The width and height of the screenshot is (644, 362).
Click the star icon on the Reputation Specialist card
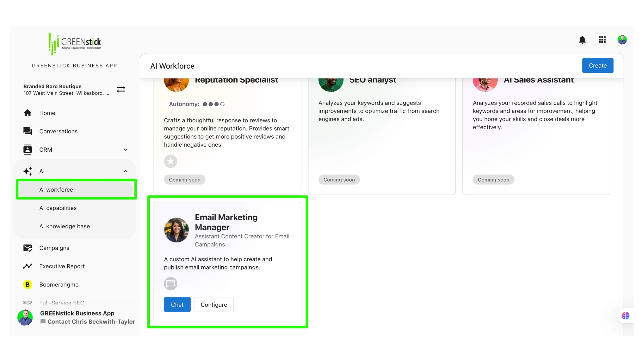pyautogui.click(x=170, y=161)
